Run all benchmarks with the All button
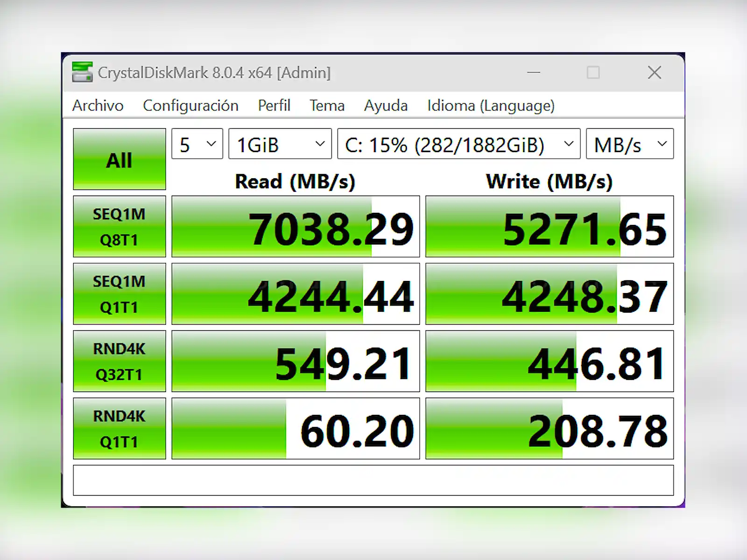This screenshot has width=747, height=560. (x=120, y=159)
